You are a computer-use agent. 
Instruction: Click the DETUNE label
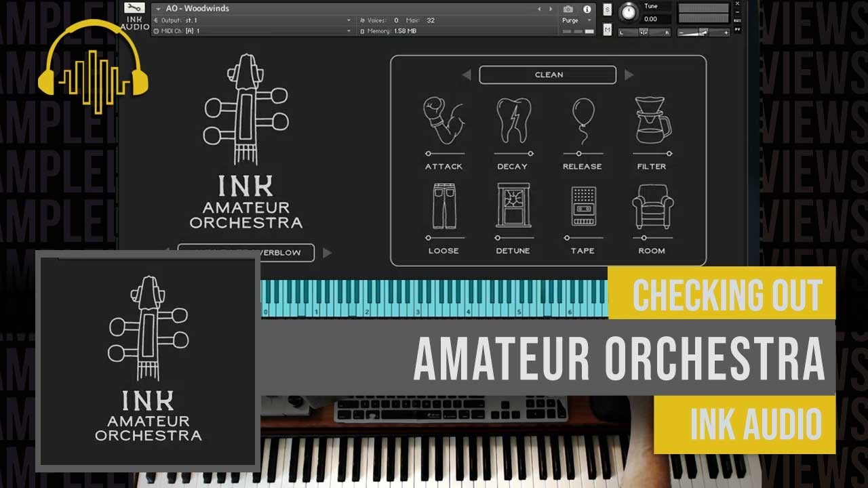tap(513, 251)
